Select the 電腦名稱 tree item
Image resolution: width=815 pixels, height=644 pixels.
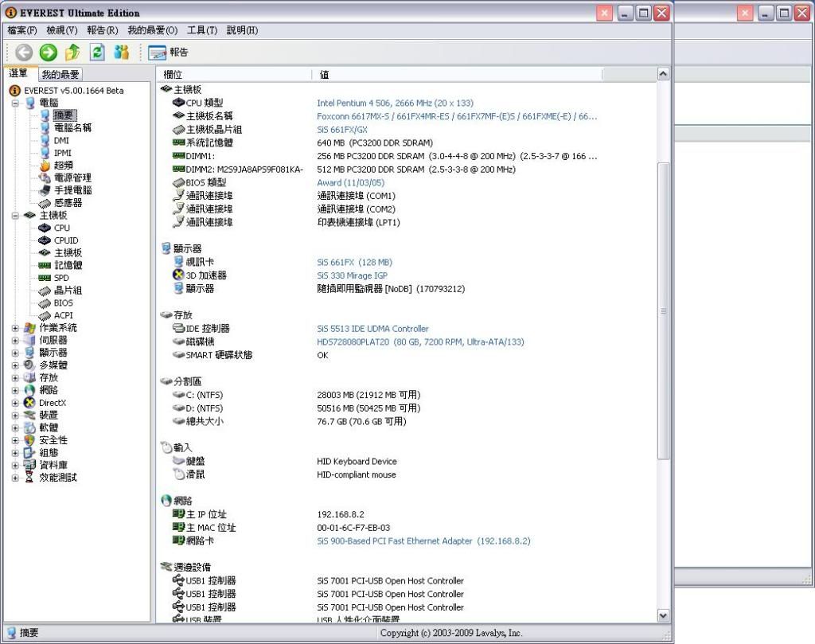(x=72, y=128)
